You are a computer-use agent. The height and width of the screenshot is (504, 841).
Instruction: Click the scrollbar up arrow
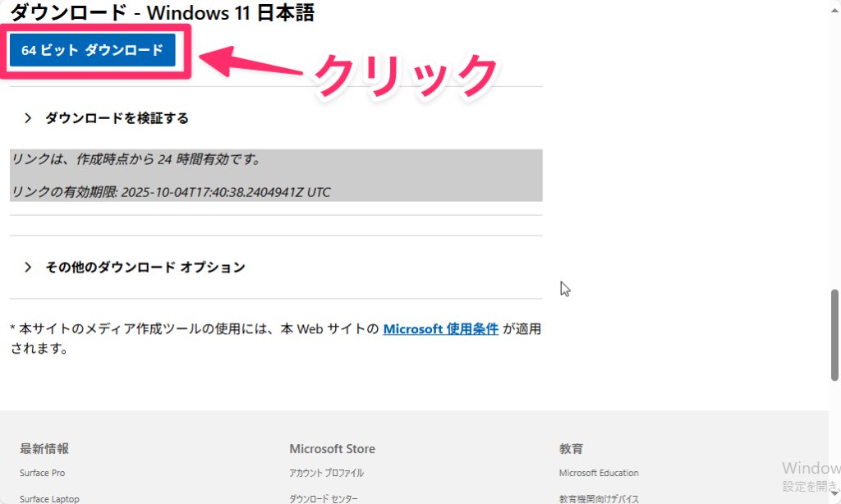pos(834,6)
